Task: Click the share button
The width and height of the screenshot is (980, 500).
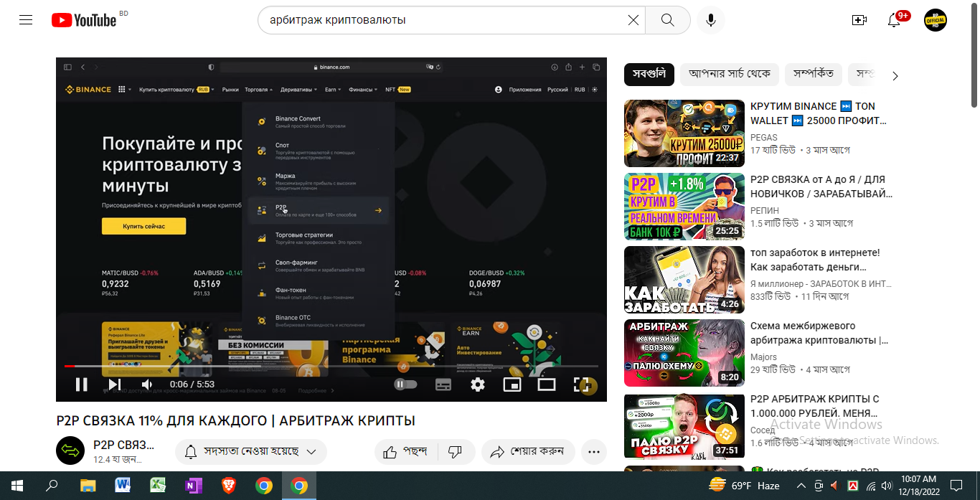Action: tap(528, 452)
